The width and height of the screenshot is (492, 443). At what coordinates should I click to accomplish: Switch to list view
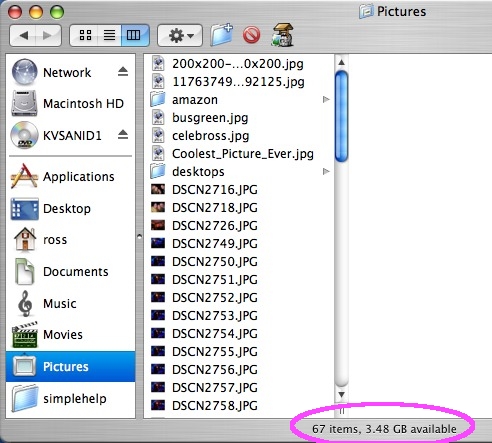[109, 35]
